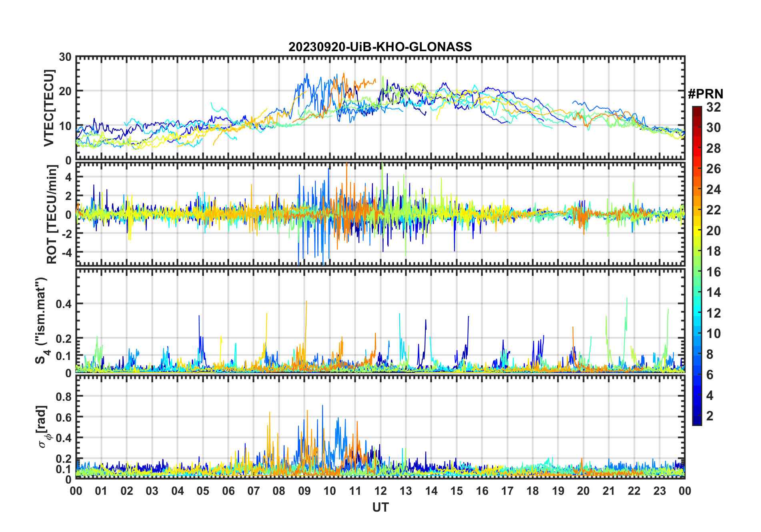This screenshot has height=532, width=761.
Task: Click the 03 tick label on UT axis
Action: click(x=152, y=491)
